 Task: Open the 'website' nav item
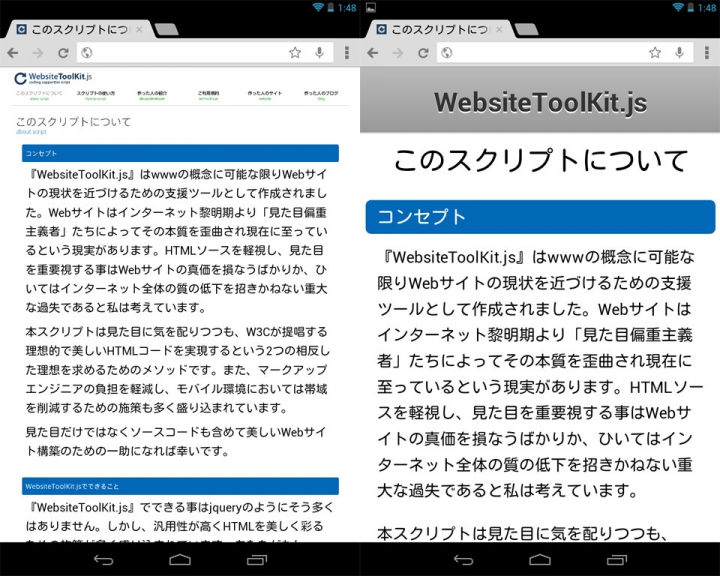coord(265,96)
